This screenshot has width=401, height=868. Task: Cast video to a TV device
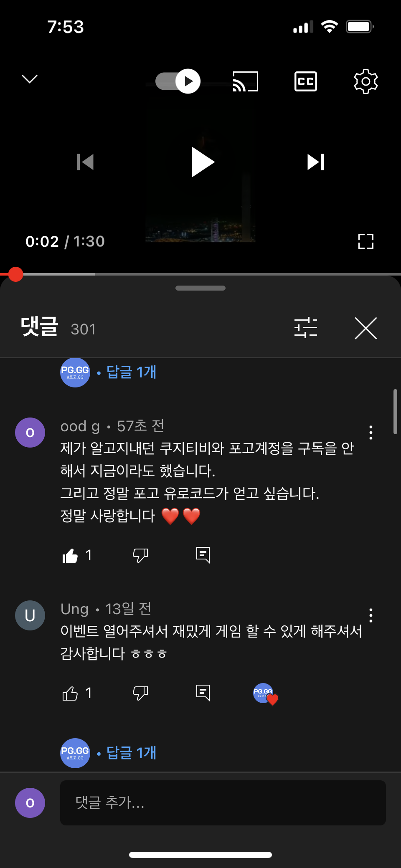245,81
